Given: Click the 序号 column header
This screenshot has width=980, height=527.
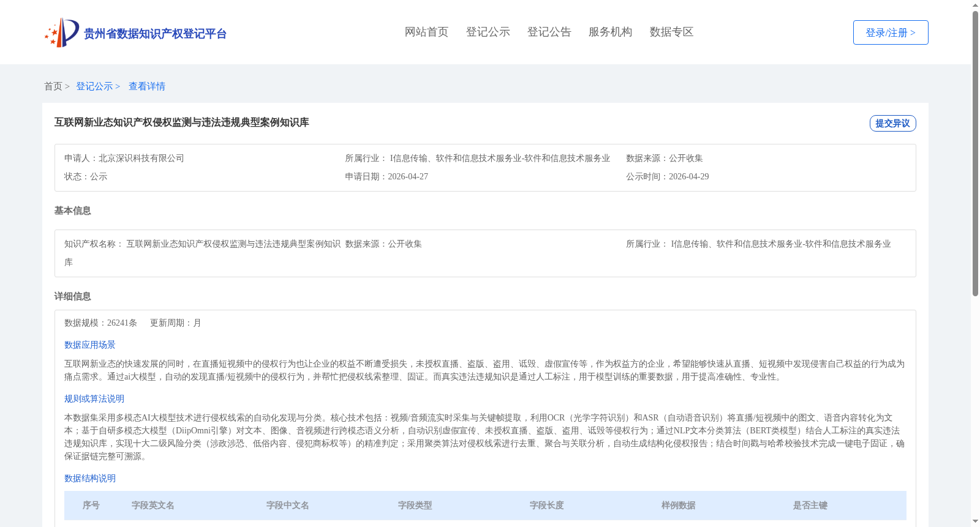Looking at the screenshot, I should coord(91,505).
